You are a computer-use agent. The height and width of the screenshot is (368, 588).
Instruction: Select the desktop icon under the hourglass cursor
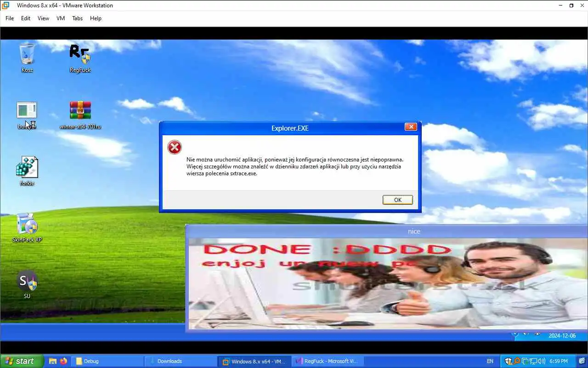(x=27, y=115)
